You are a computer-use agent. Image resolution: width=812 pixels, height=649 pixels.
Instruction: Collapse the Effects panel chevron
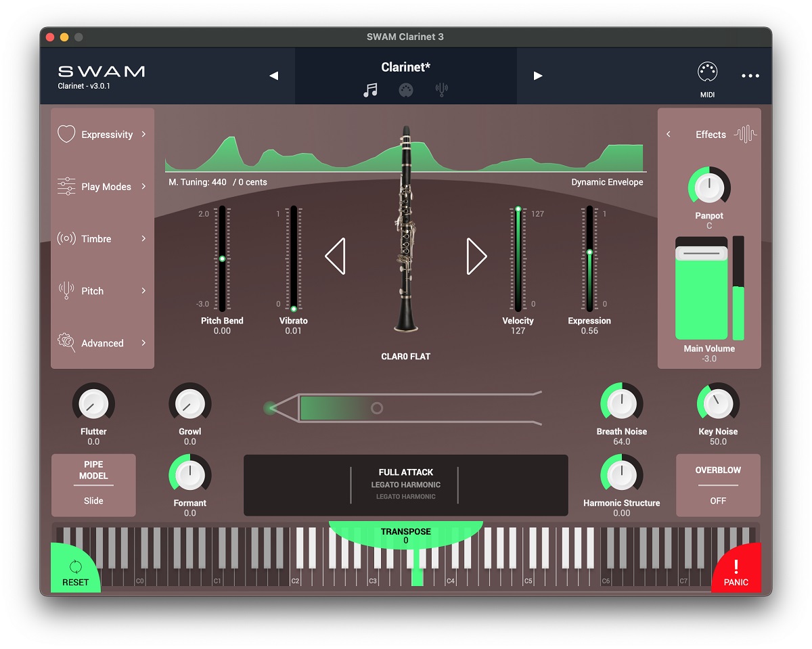pos(669,134)
